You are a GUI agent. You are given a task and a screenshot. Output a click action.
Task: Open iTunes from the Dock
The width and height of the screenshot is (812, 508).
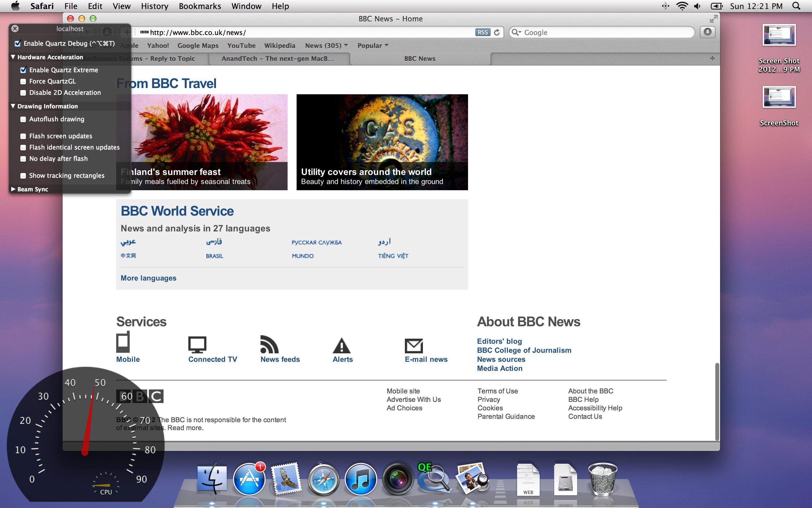pos(361,480)
